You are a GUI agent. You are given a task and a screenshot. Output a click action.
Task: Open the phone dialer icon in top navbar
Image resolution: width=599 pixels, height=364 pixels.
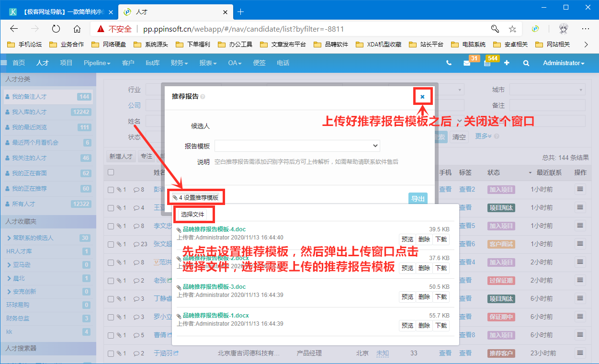[x=448, y=63]
